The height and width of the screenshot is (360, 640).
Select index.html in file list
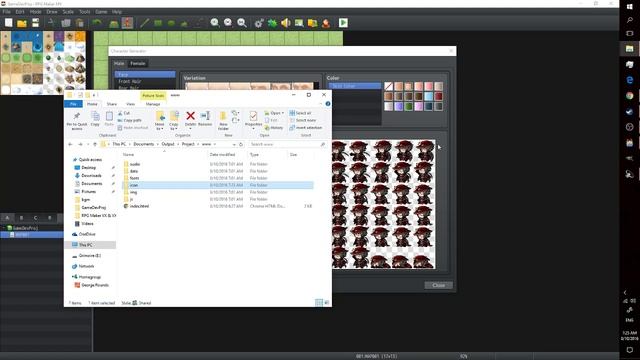pos(218,207)
